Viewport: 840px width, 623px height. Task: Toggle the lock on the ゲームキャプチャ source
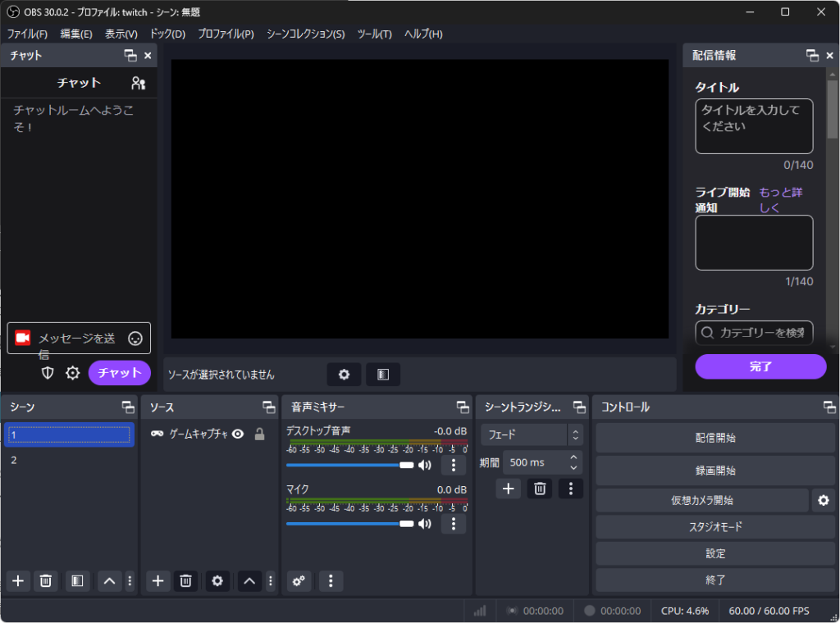(259, 434)
